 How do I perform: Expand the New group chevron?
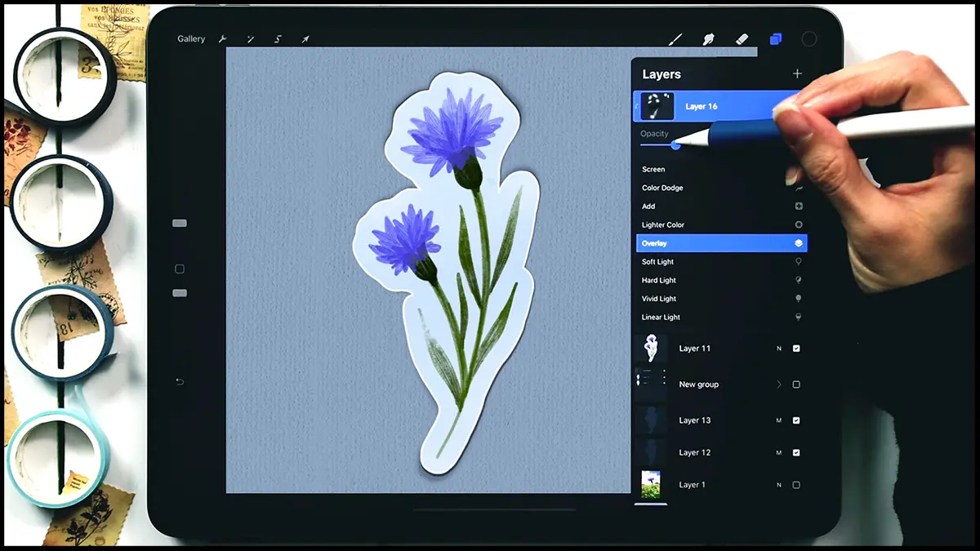[778, 384]
